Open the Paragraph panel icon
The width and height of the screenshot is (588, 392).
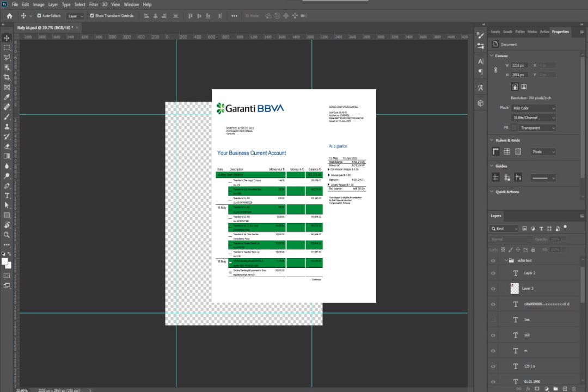click(x=480, y=72)
